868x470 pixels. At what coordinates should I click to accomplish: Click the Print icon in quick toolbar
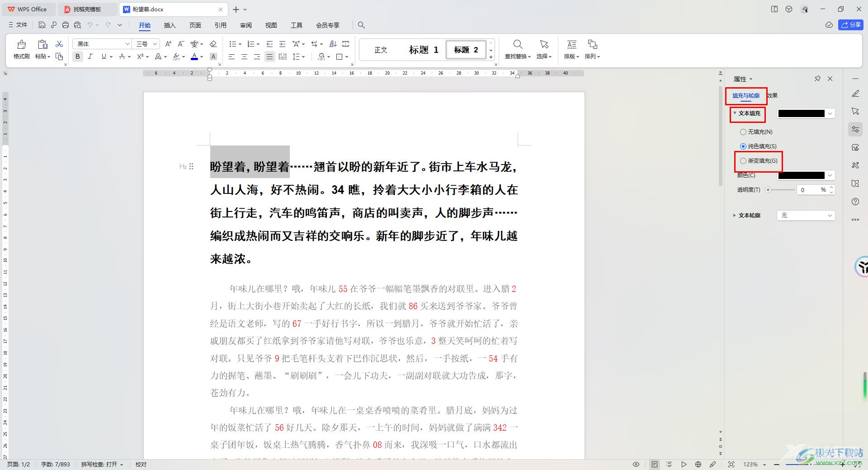pos(66,25)
